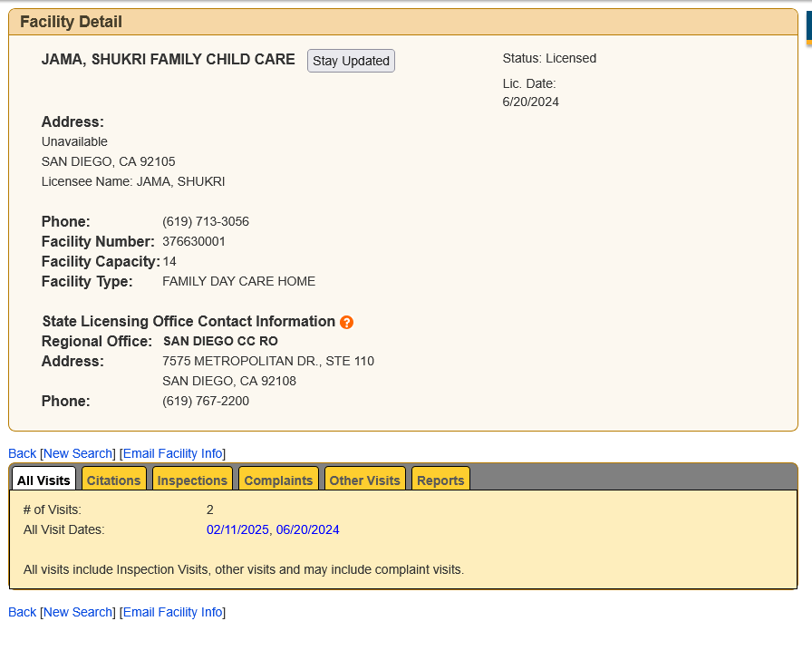Select the SAN DIEGO, CA 92108 line
The width and height of the screenshot is (812, 660).
coord(229,381)
